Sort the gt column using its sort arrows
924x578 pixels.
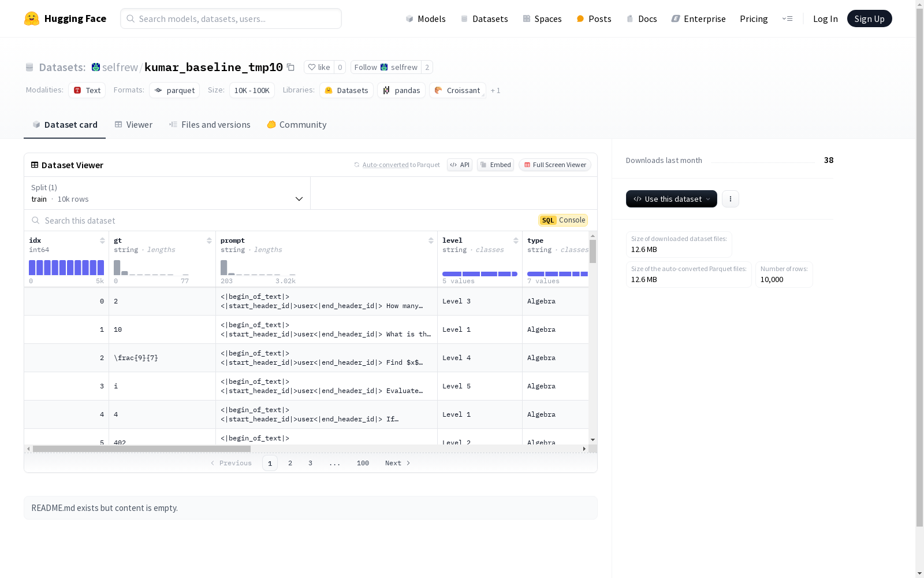click(x=209, y=240)
